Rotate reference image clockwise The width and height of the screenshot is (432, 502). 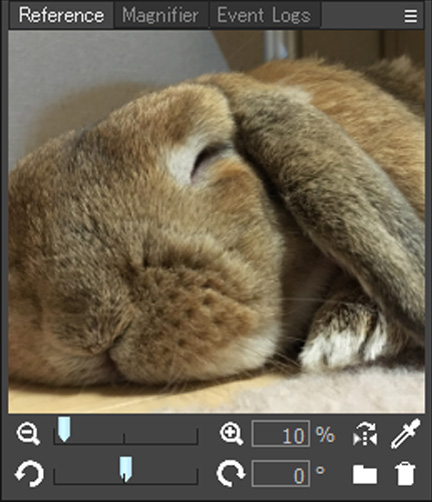coord(231,473)
